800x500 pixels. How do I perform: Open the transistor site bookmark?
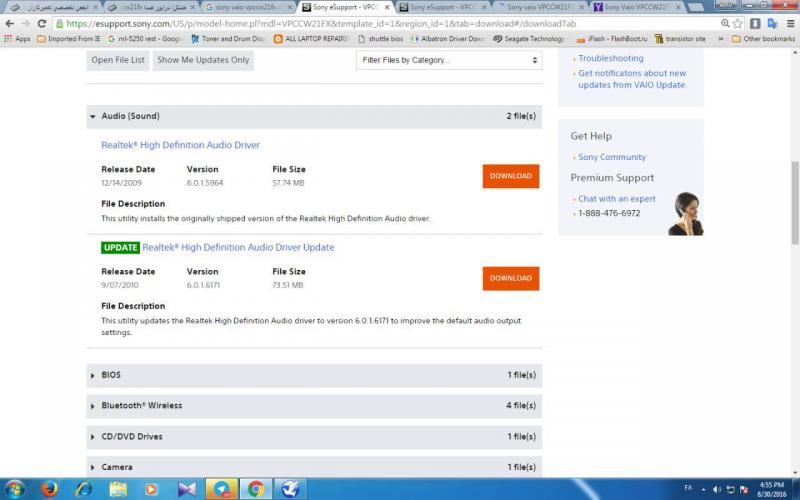click(x=680, y=39)
